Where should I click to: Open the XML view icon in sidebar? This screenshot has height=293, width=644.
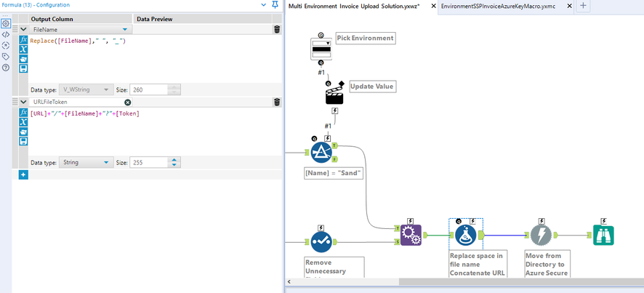coord(6,34)
